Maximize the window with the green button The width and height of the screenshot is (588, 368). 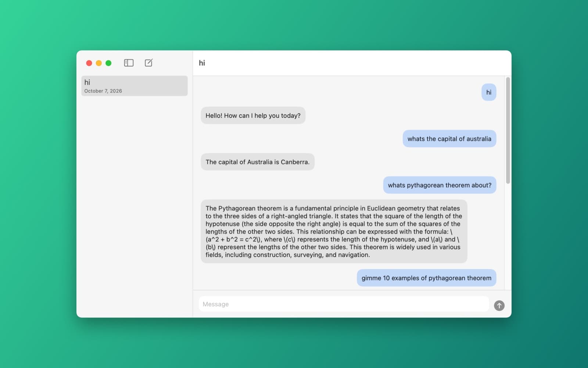coord(108,63)
